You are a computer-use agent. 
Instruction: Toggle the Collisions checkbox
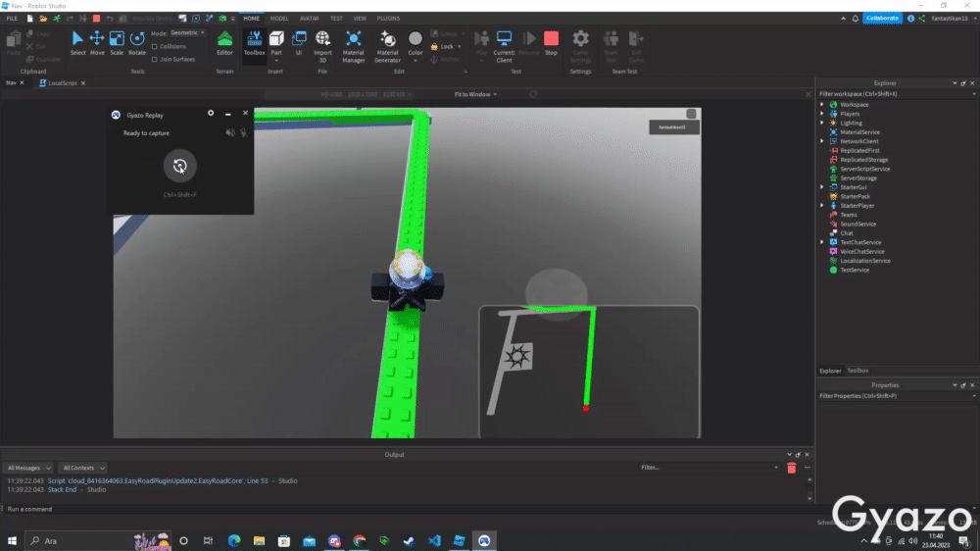coord(155,46)
